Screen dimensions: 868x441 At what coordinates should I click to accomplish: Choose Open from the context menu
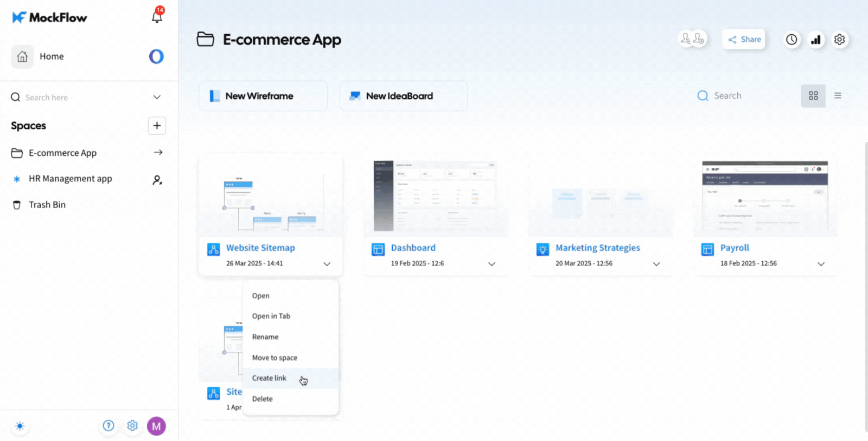290,296
